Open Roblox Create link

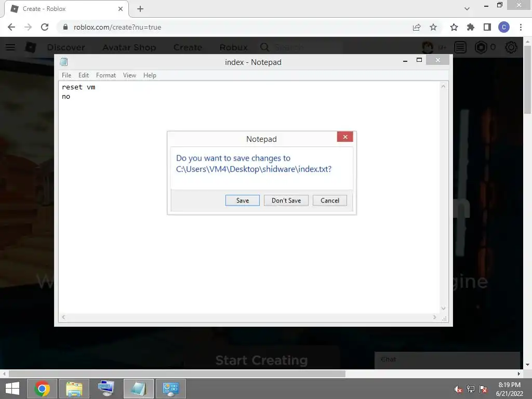[188, 47]
